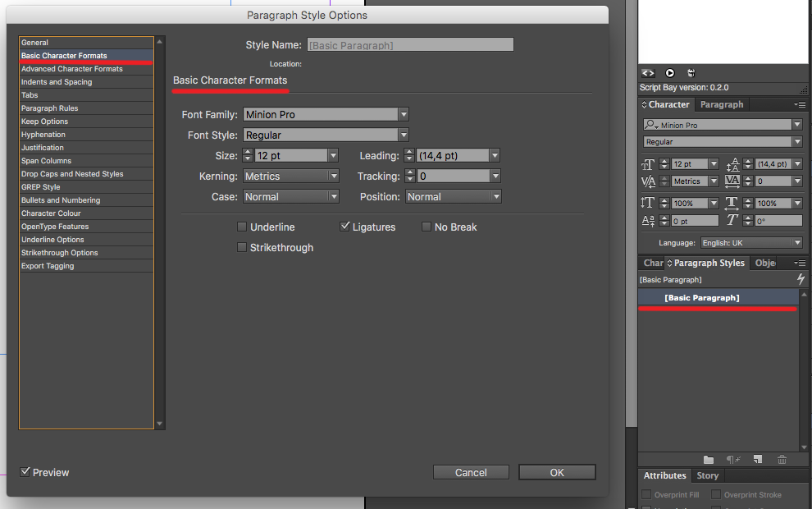This screenshot has height=509, width=812.
Task: Switch to the Attributes tab
Action: [x=664, y=475]
